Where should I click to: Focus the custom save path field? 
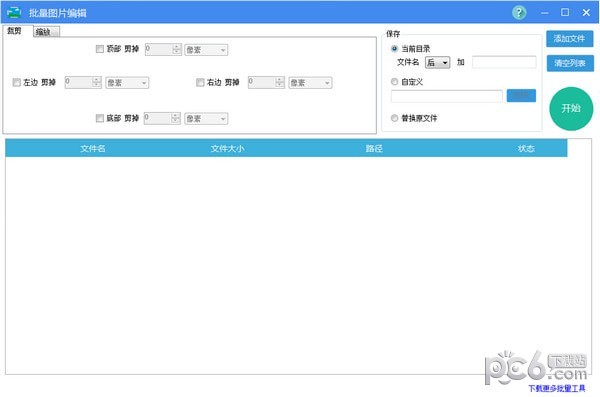[x=447, y=96]
